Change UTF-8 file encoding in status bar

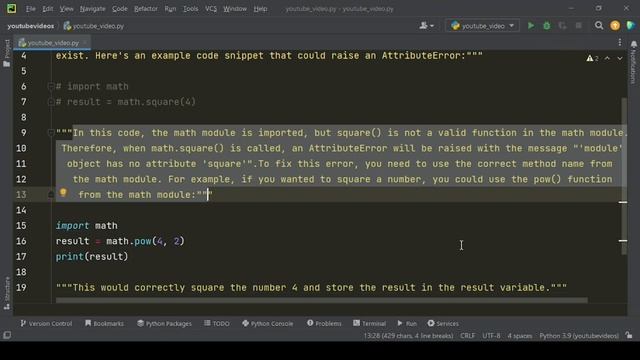point(491,336)
